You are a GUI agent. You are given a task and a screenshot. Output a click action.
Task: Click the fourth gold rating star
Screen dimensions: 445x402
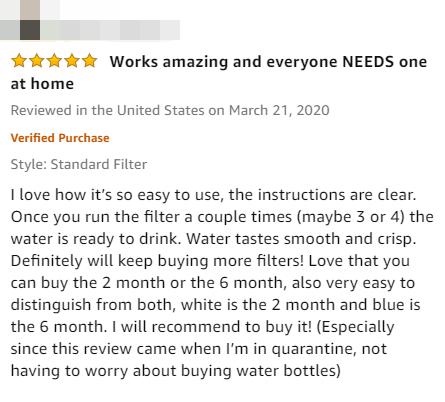click(72, 61)
